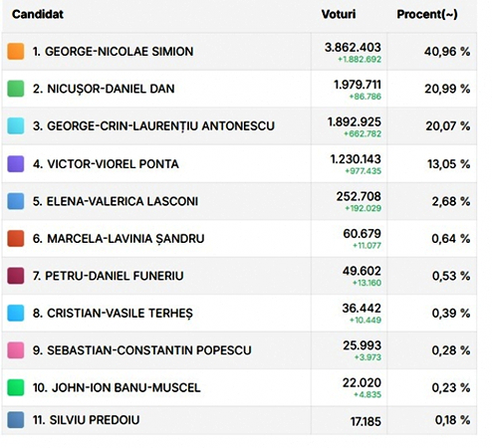Click the green swatch beside Nicușor-Daniel Dan
Viewport: 492px width, 448px height.
click(x=16, y=89)
